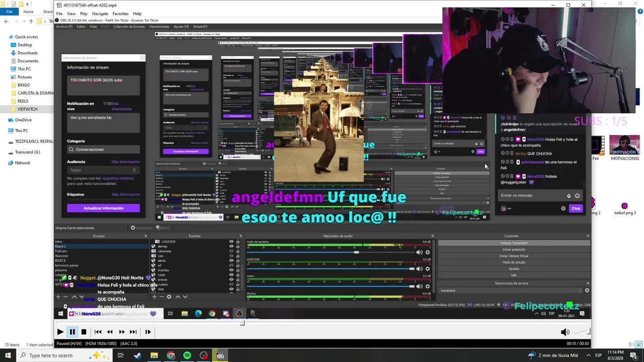Open the player's View menu

coord(71,14)
